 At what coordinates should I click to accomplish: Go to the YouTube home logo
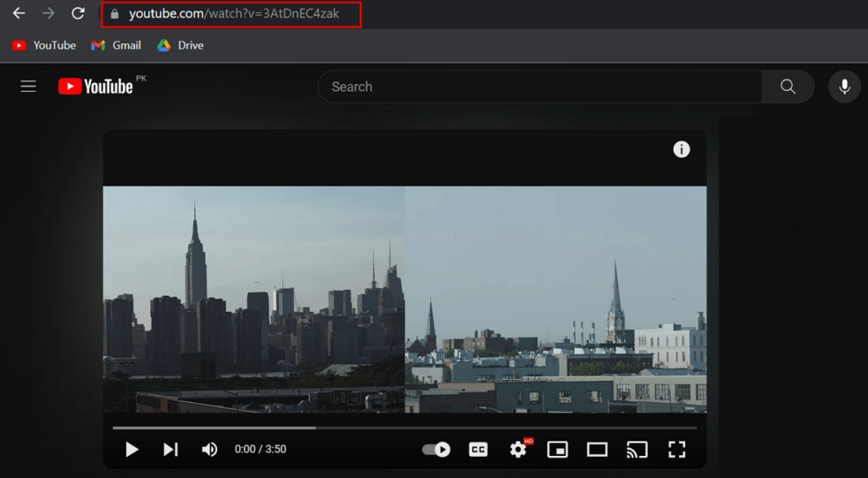pyautogui.click(x=96, y=86)
